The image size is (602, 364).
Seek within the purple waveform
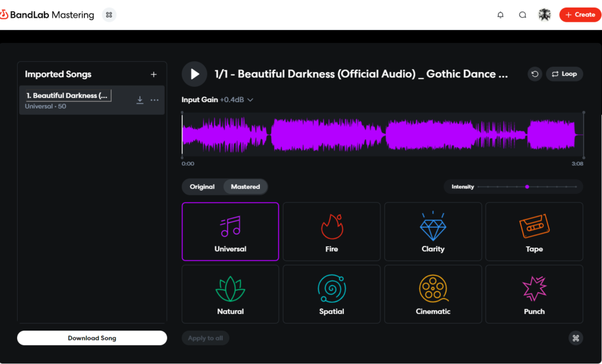point(383,134)
